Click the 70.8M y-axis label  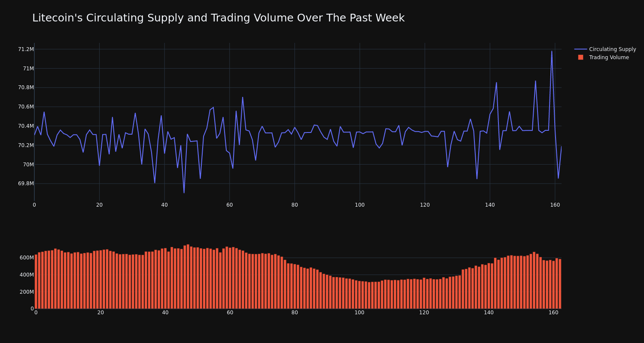tap(26, 87)
